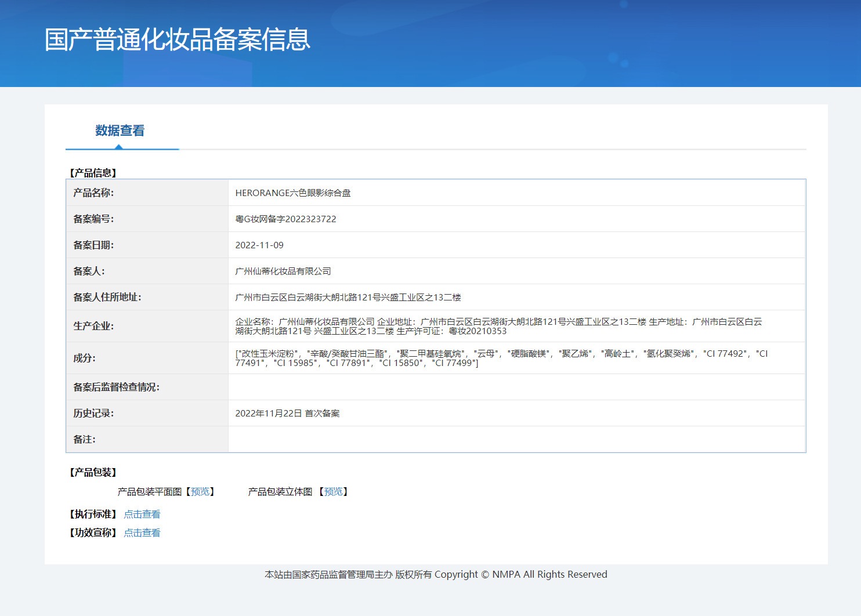The width and height of the screenshot is (861, 616).
Task: Click filing number 粤G妆网备字2022323722
Action: point(285,219)
